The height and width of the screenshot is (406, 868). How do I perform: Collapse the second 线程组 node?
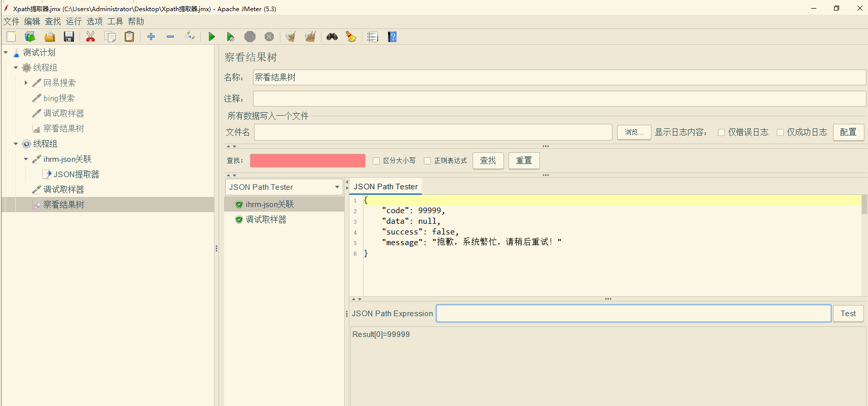click(x=16, y=144)
